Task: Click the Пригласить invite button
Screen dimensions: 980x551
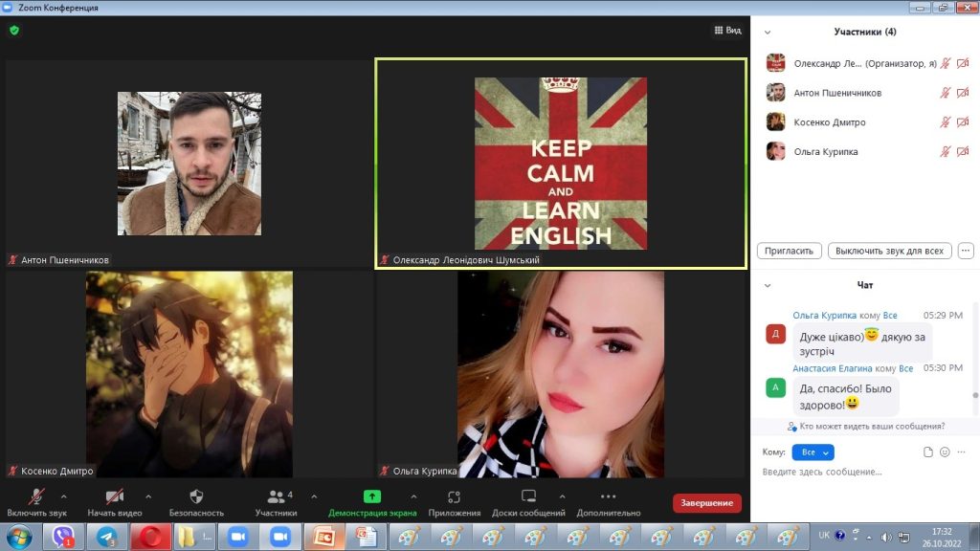Action: (x=789, y=251)
